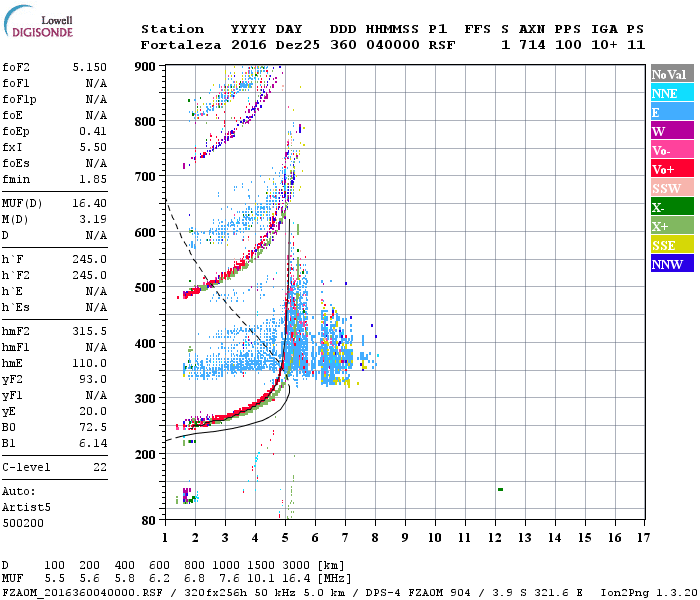The width and height of the screenshot is (700, 600).
Task: Click the SSE yellow legend swatch
Action: (672, 245)
